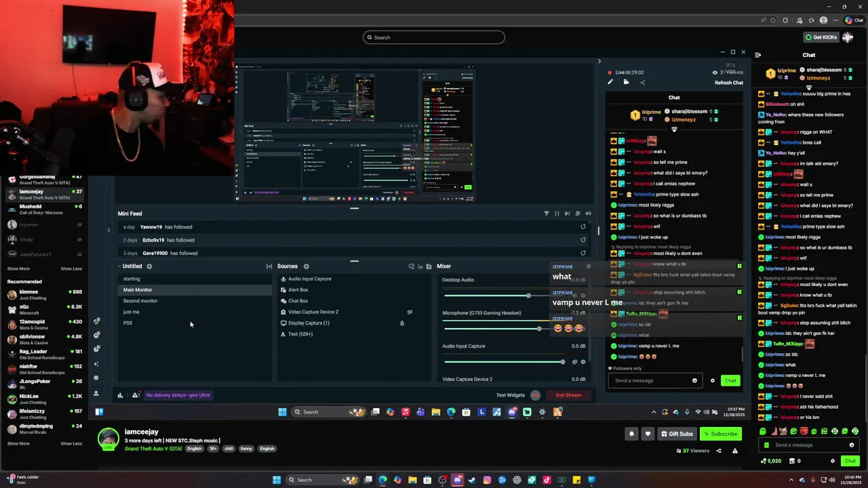Image resolution: width=868 pixels, height=488 pixels.
Task: Open Grand Theft Auto V category link
Action: 153,449
